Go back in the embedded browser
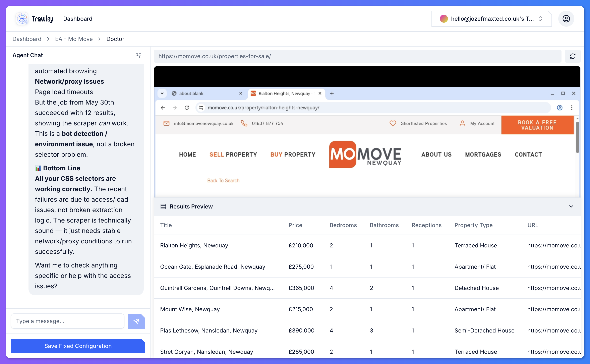The width and height of the screenshot is (590, 364). tap(163, 108)
